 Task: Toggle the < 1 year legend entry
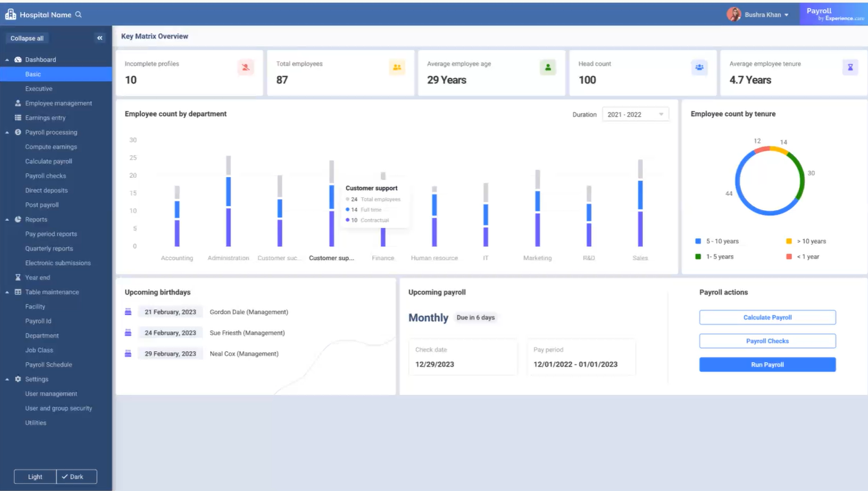pyautogui.click(x=802, y=256)
